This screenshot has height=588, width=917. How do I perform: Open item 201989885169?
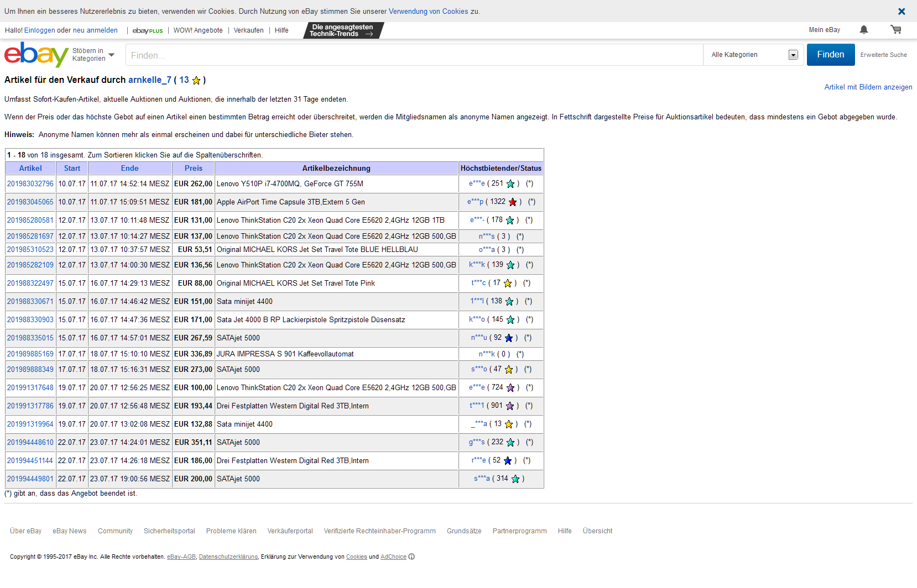click(30, 354)
